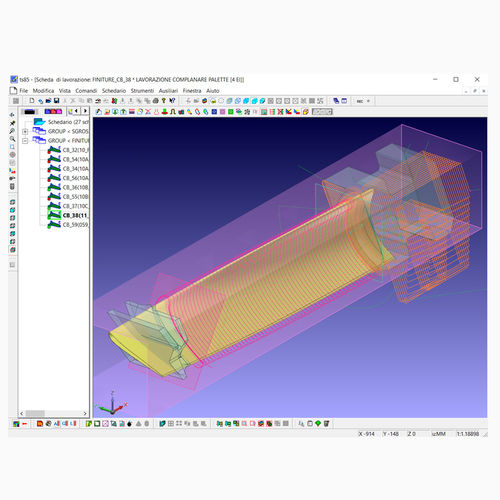Click the pushpin icon in left sidebar
Screen dimensions: 500x500
tap(12, 123)
